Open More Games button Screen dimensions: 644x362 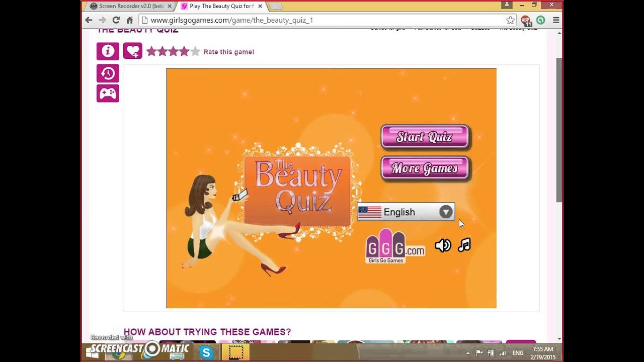(425, 168)
